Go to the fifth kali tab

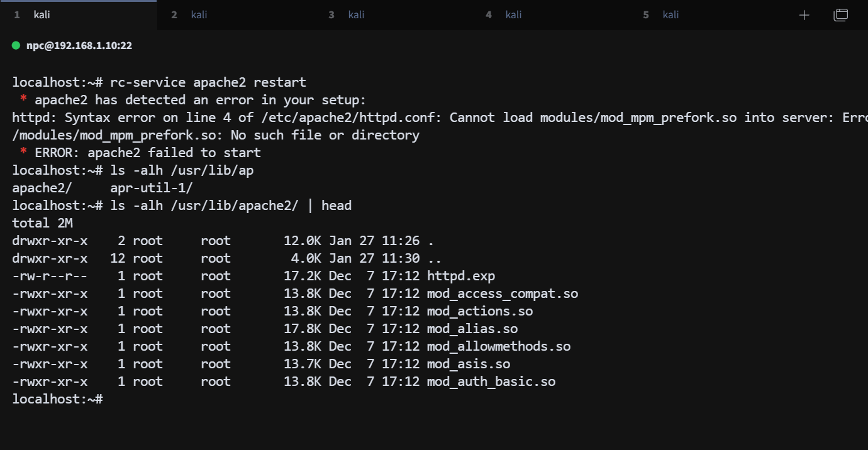pos(670,14)
